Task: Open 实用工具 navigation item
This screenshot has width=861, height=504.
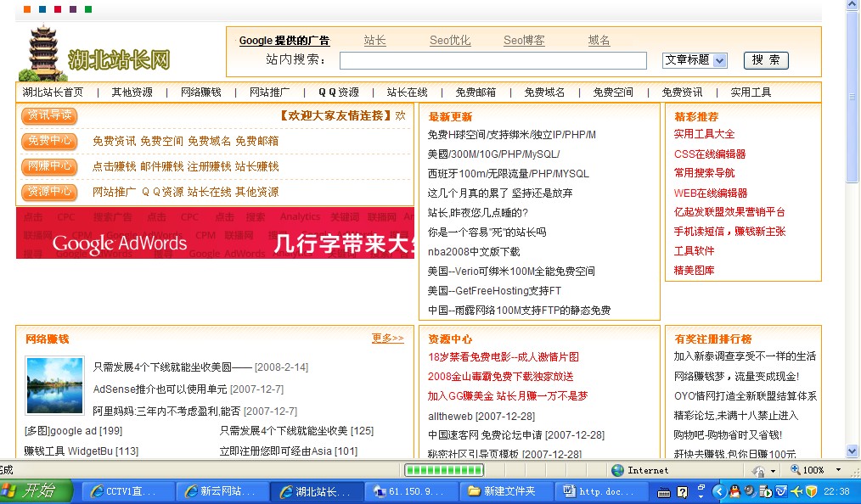Action: [x=751, y=92]
